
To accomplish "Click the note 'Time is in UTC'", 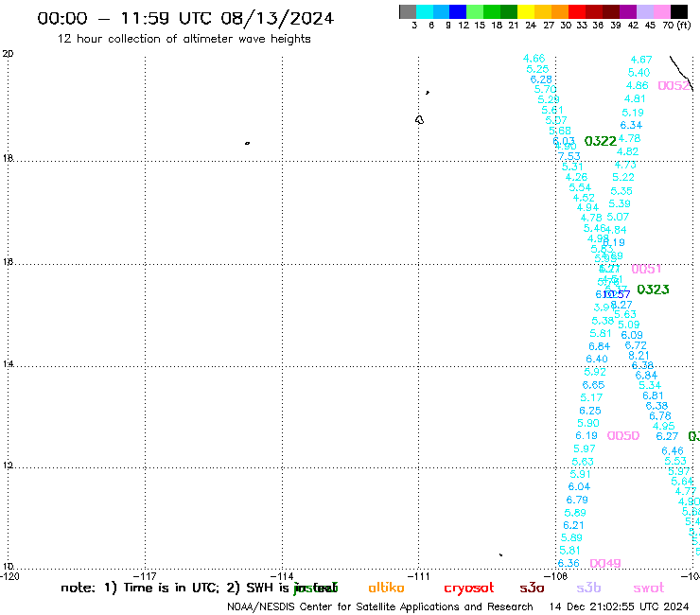I will 171,588.
